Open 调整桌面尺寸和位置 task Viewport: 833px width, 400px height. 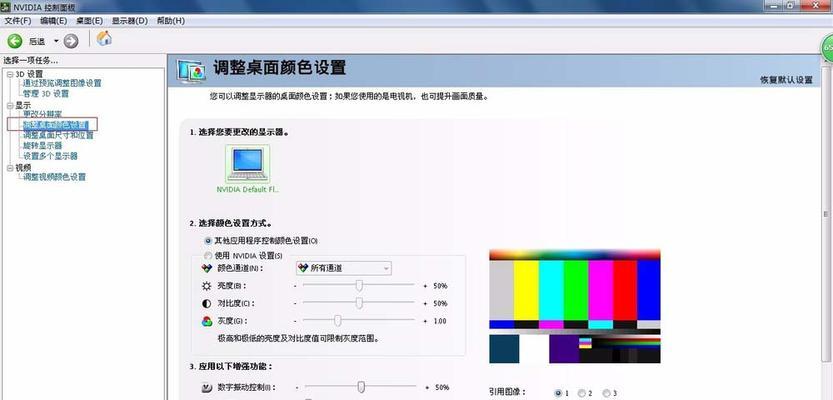(x=58, y=135)
